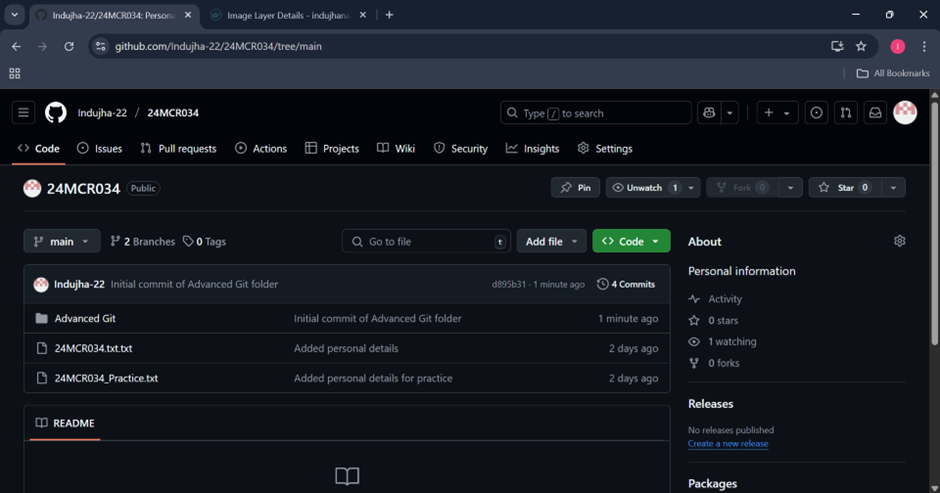
Task: Expand the Add file dropdown
Action: pos(551,241)
